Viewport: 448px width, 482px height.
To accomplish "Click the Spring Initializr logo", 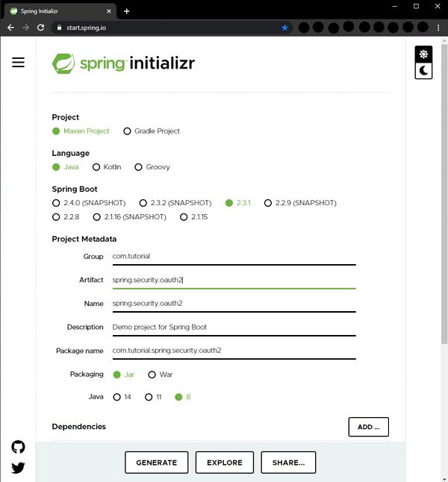I will 123,63.
